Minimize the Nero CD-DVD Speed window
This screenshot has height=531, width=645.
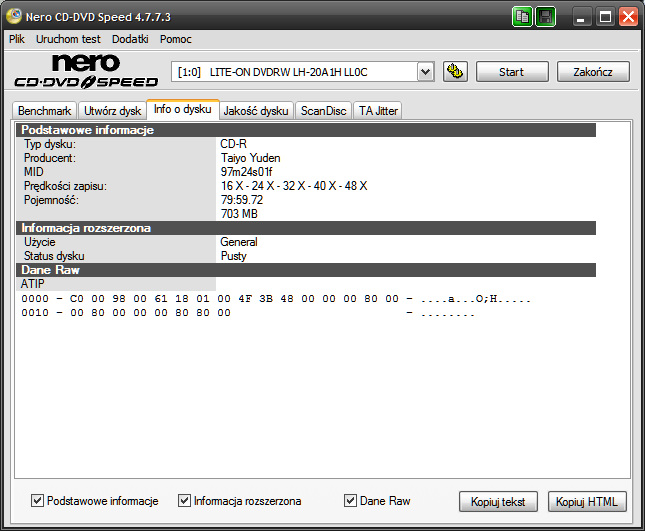[x=581, y=17]
